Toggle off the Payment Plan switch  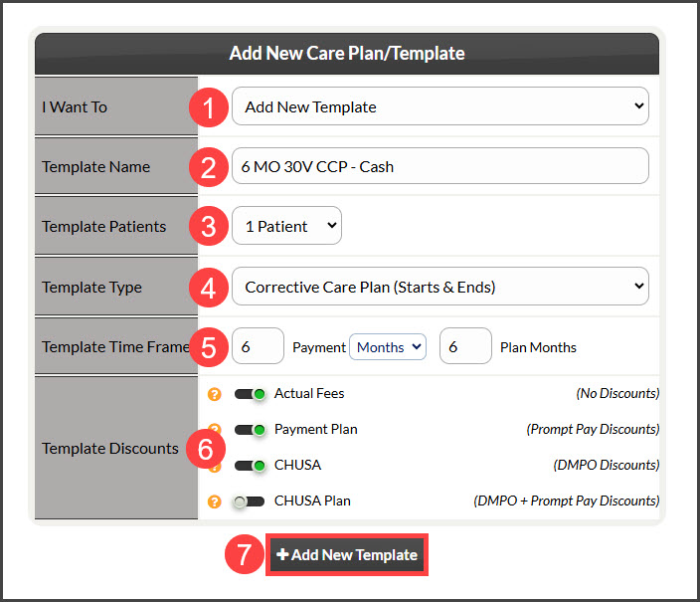[x=250, y=430]
